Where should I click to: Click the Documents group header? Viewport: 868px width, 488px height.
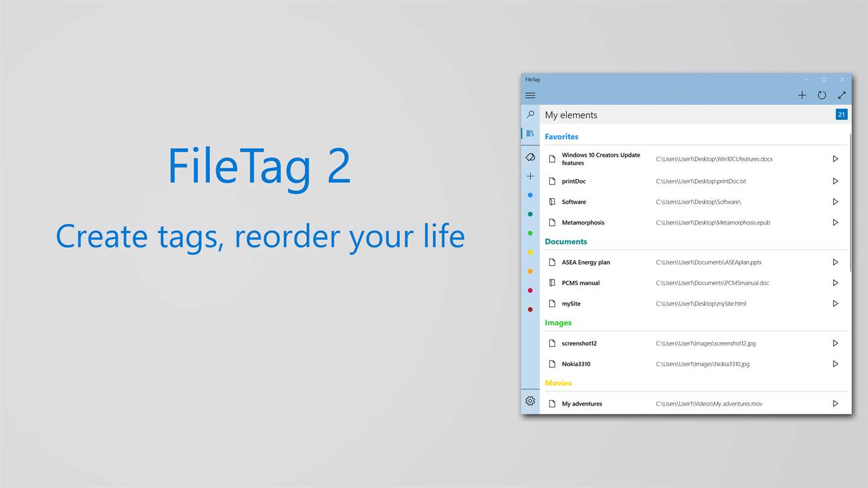click(x=566, y=242)
